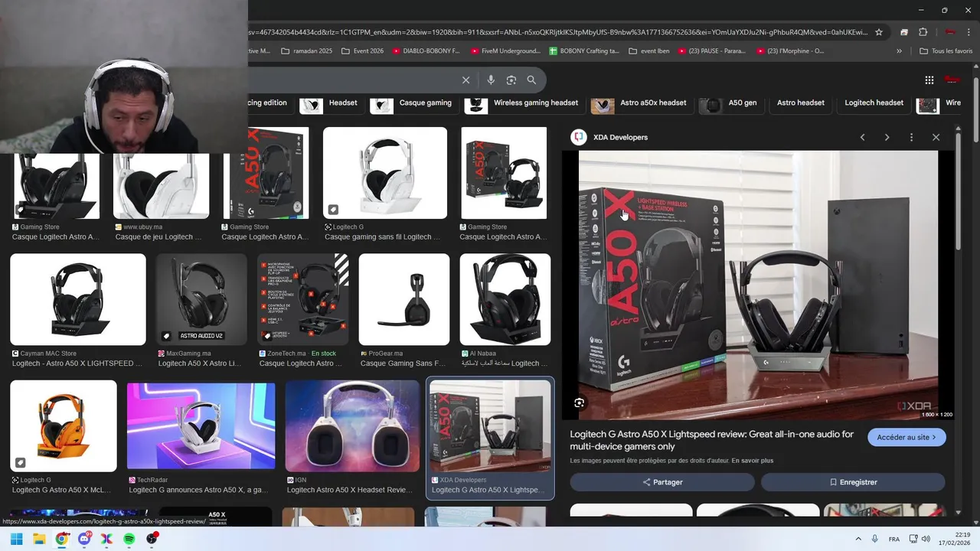980x551 pixels.
Task: Open the Google apps grid
Action: pyautogui.click(x=929, y=80)
